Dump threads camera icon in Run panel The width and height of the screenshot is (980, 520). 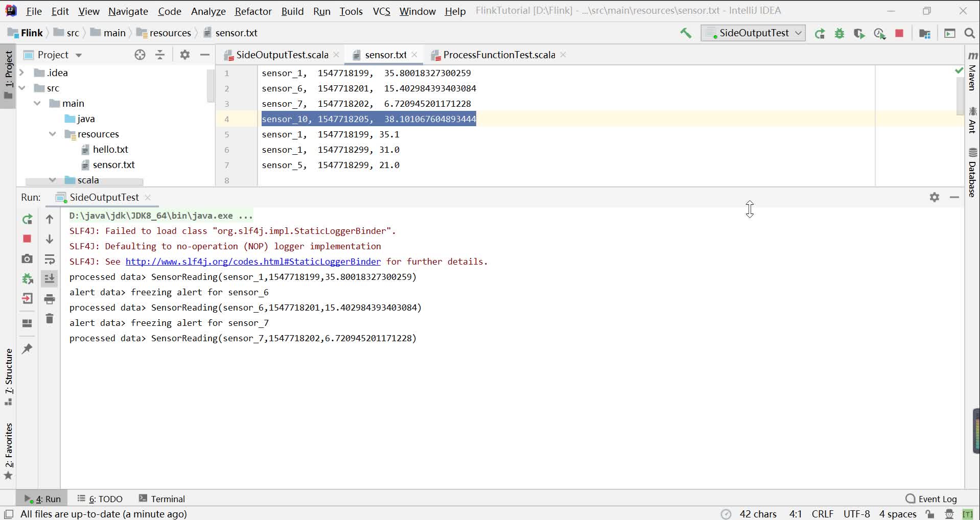27,259
